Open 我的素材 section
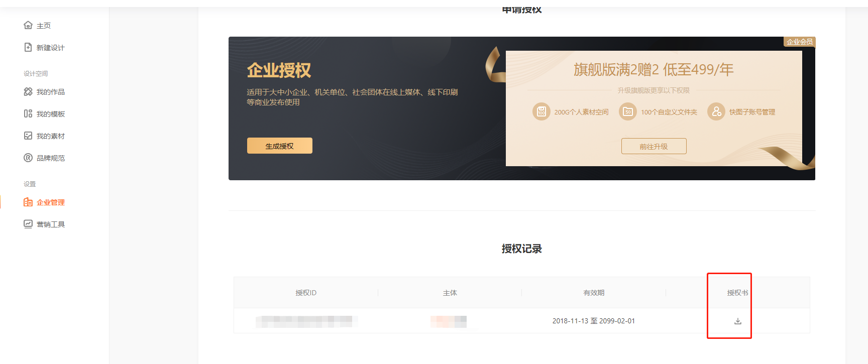The width and height of the screenshot is (868, 364). pyautogui.click(x=51, y=136)
